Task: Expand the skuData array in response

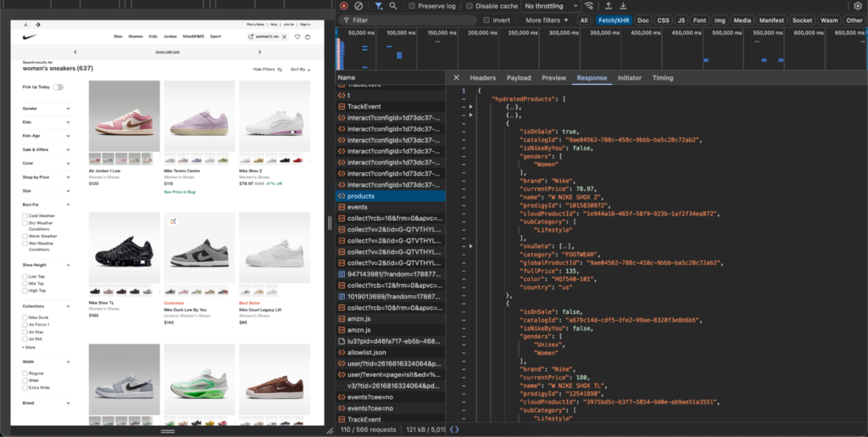Action: pos(471,246)
